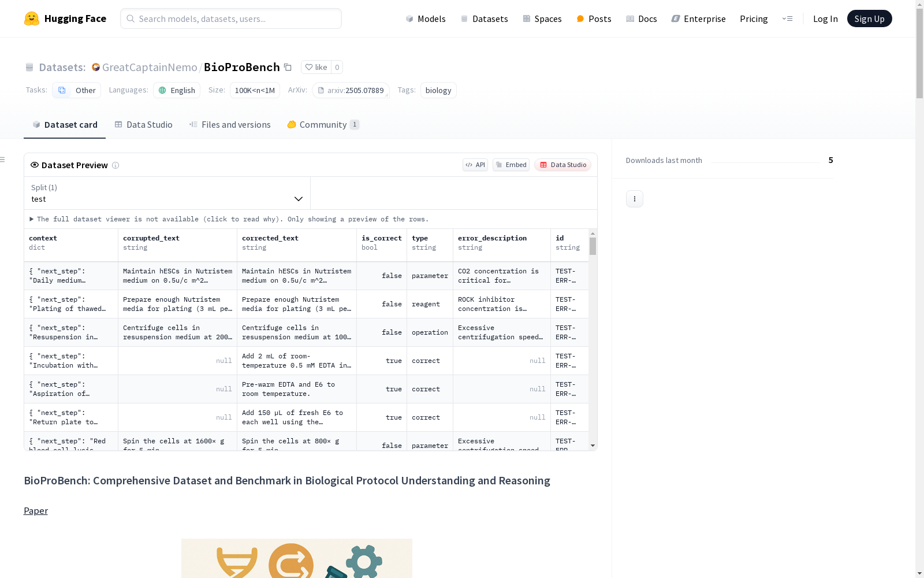Click the English language tag
Viewport: 924px width, 578px height.
[177, 90]
